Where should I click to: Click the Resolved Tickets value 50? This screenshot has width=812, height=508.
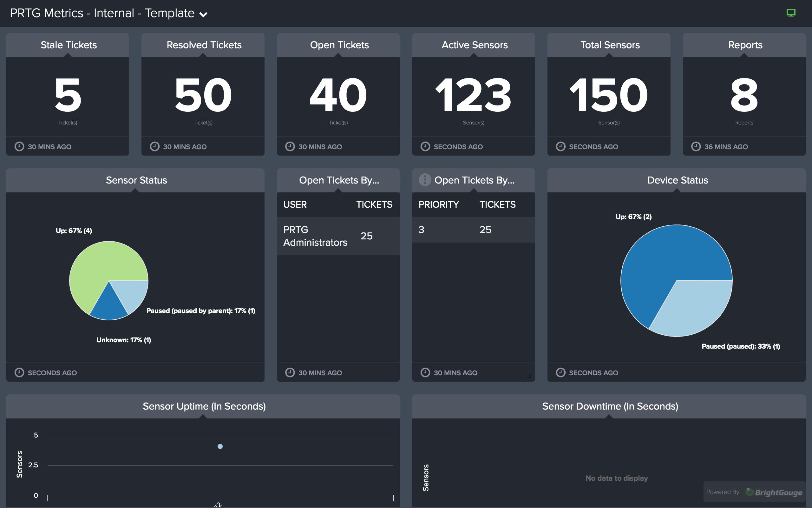coord(203,95)
